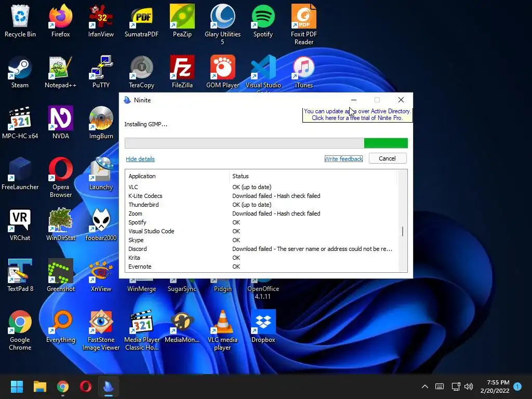Select the PuTTY desktop icon
Viewport: 532px width, 399px height.
coord(101,72)
